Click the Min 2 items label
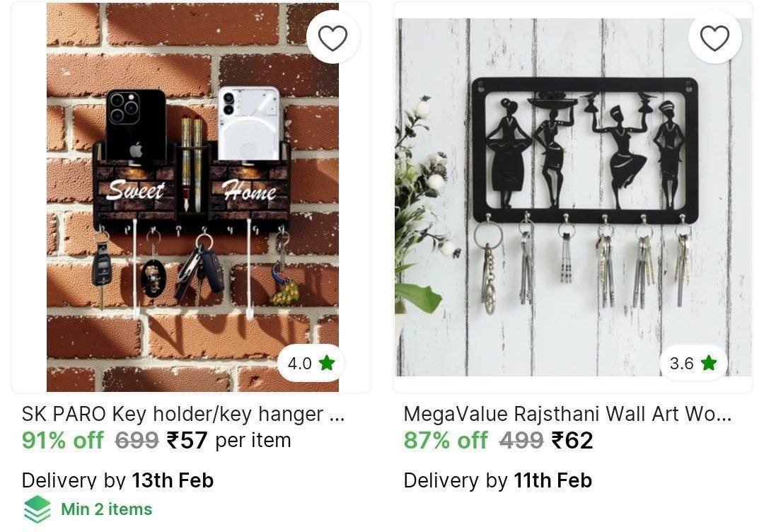Viewport: 764px width, 532px height. click(106, 509)
